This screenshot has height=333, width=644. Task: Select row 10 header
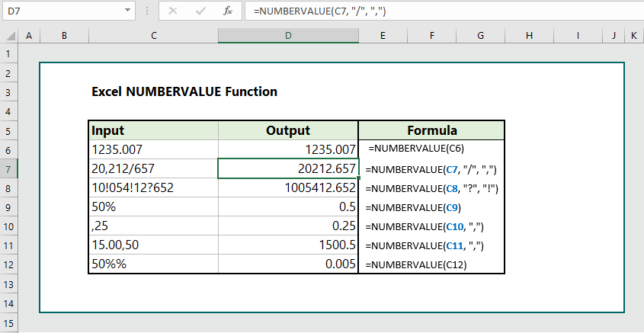click(x=9, y=226)
